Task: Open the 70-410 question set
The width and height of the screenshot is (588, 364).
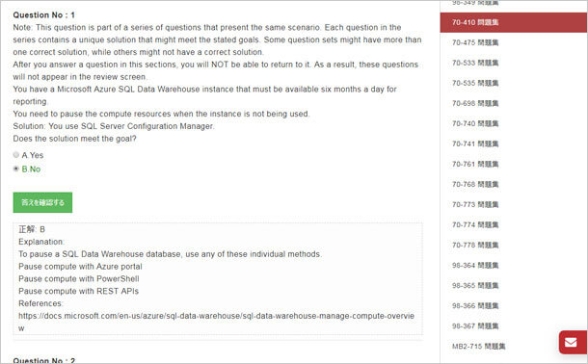Action: click(x=475, y=22)
